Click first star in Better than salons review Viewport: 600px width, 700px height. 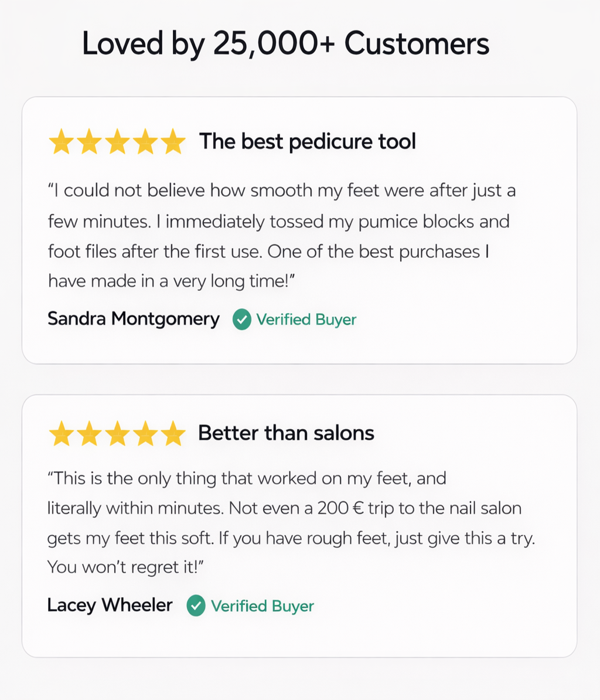click(x=60, y=434)
